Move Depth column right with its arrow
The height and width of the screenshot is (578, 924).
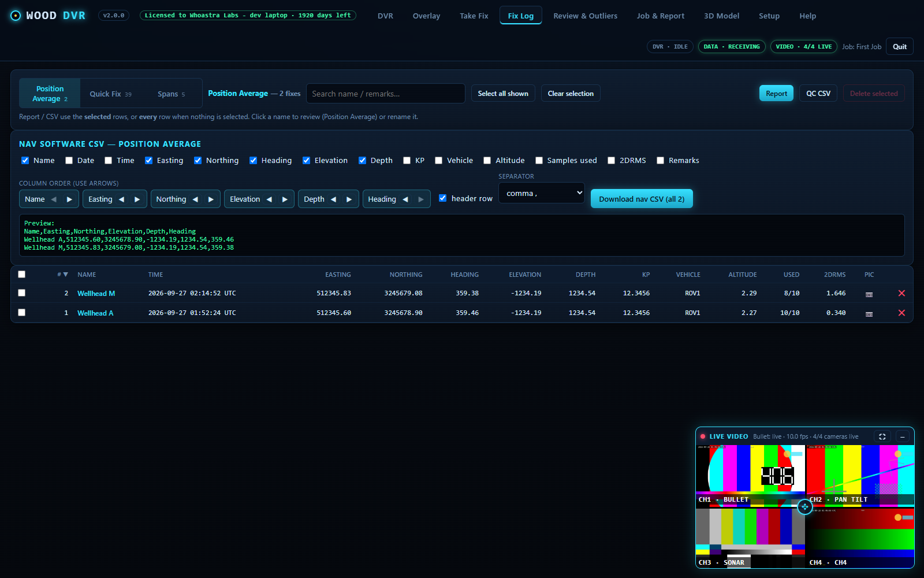click(349, 199)
